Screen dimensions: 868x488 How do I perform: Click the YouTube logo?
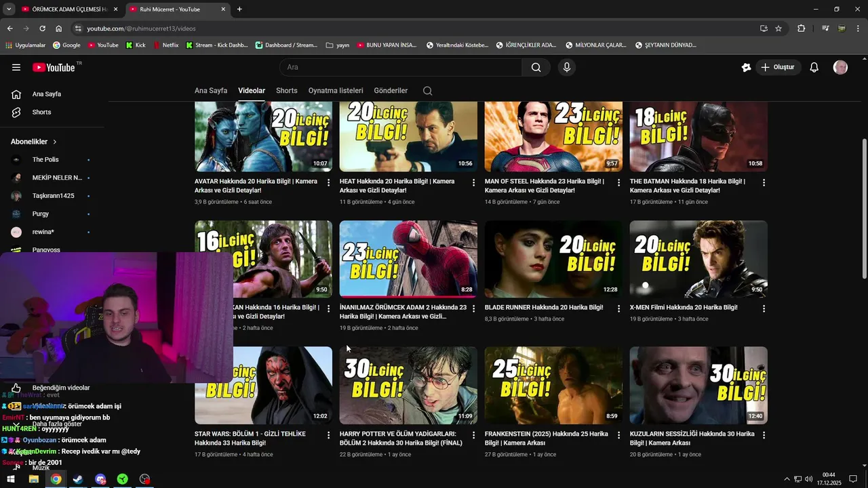tap(54, 67)
